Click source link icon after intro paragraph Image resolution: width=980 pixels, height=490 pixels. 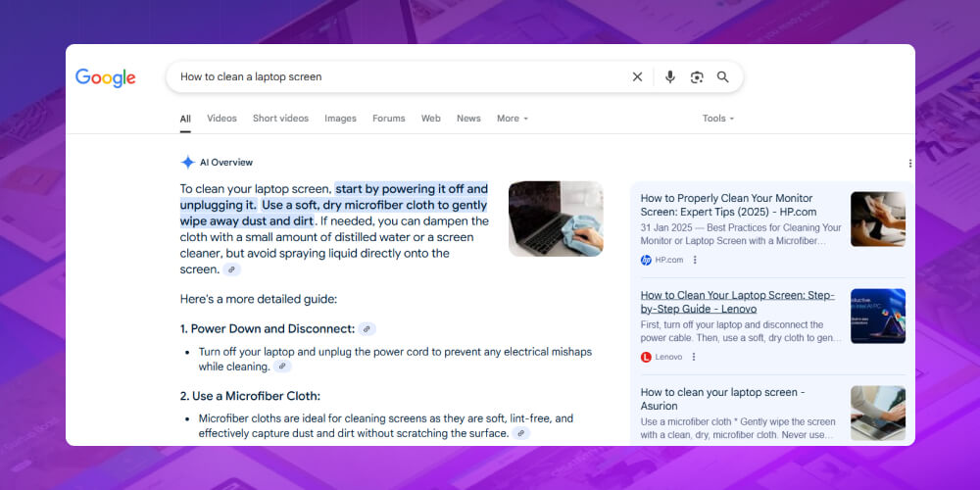(231, 269)
